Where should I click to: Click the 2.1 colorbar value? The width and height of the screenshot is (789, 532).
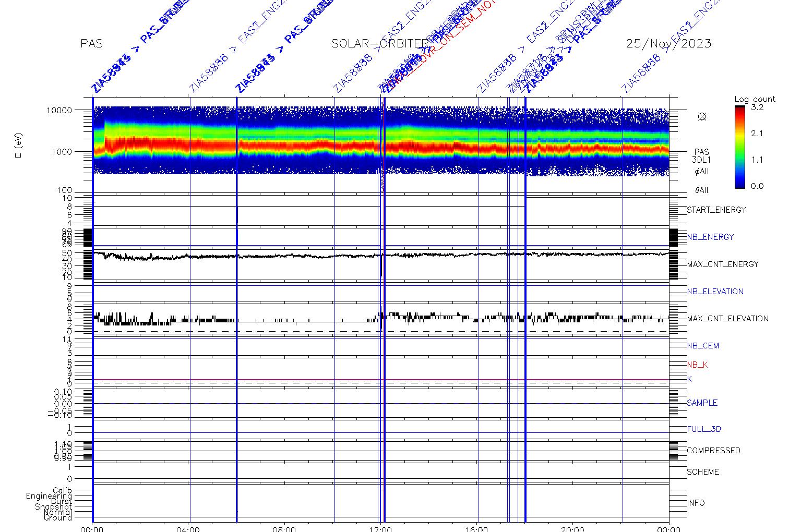[757, 134]
